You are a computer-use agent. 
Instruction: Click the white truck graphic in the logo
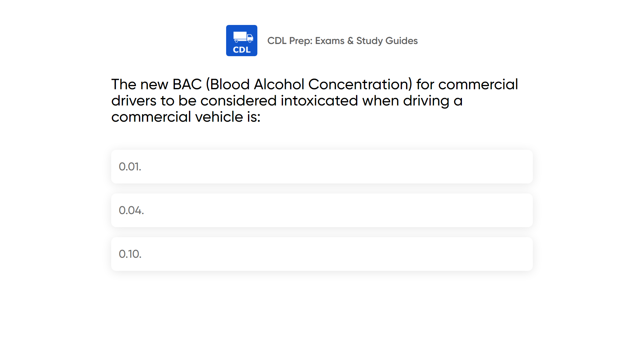pyautogui.click(x=243, y=37)
